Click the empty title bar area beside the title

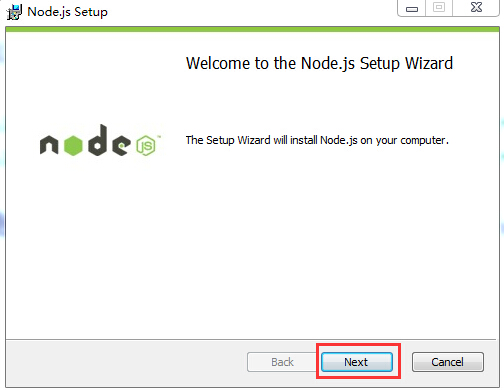(x=250, y=12)
